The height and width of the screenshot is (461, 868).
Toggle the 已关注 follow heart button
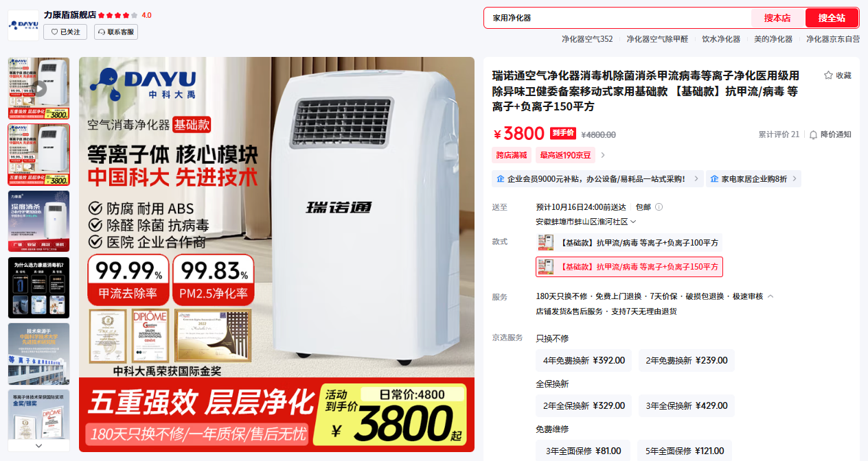click(65, 32)
